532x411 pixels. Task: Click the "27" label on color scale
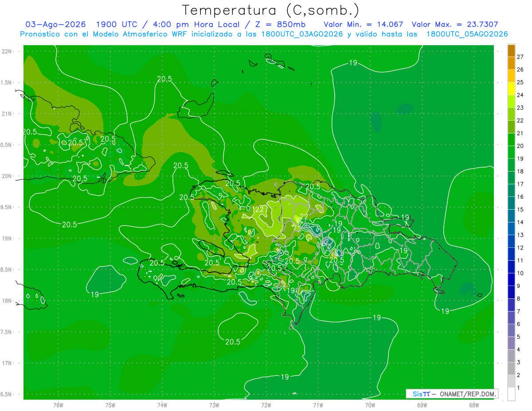(x=520, y=57)
